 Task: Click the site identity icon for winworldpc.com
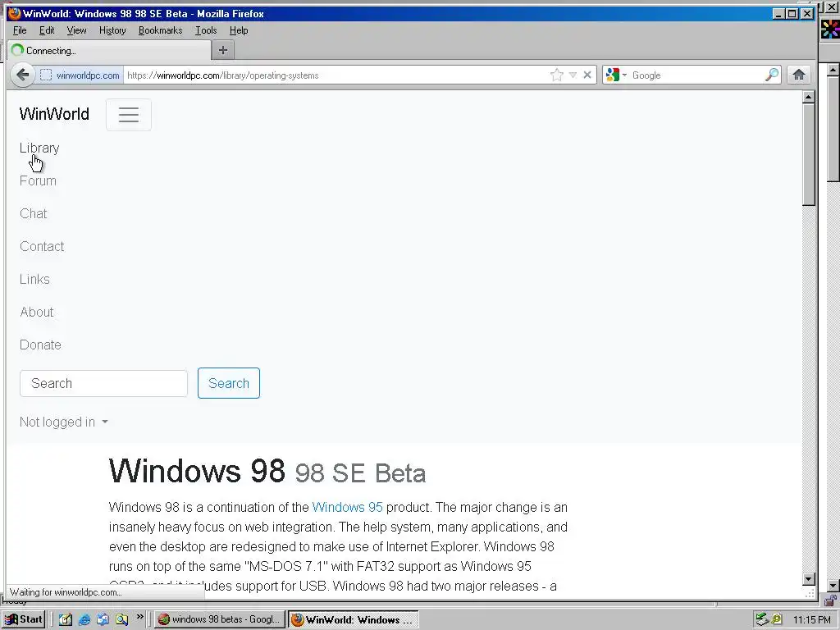coord(46,75)
